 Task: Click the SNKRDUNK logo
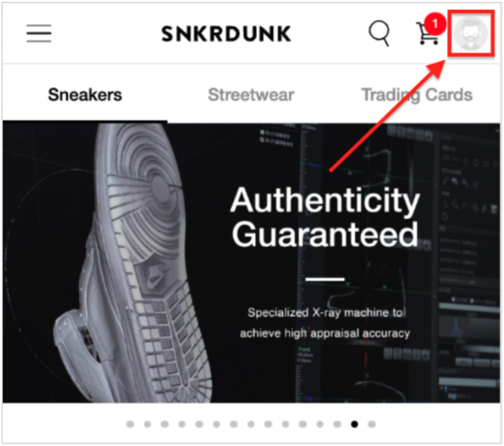pyautogui.click(x=226, y=34)
